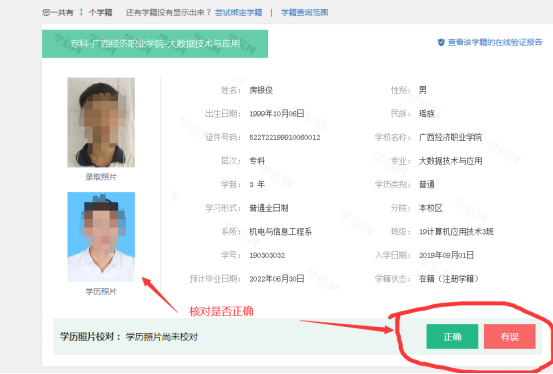Click the 学历类别 value 普通
Viewport: 553px width, 374px height.
point(427,185)
